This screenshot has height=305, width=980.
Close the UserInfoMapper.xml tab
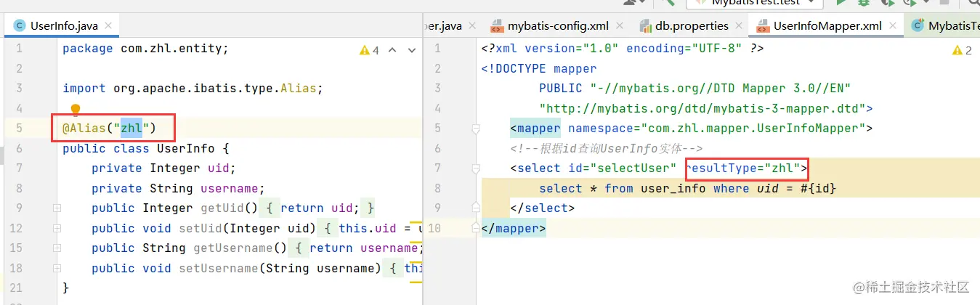click(x=894, y=26)
